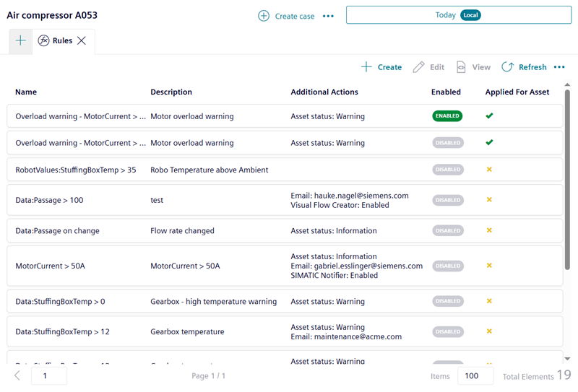Viewport: 578px width, 392px height.
Task: Click 'Page 1 / 1' pagination text
Action: (x=208, y=376)
